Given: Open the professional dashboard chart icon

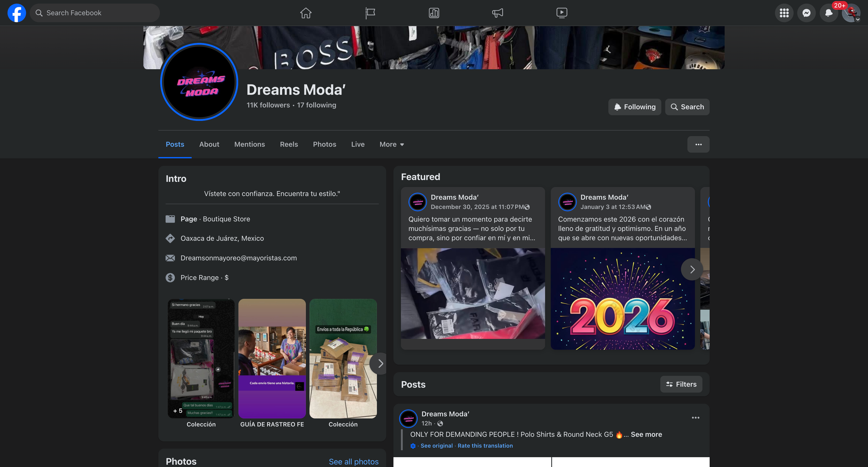Looking at the screenshot, I should tap(434, 13).
